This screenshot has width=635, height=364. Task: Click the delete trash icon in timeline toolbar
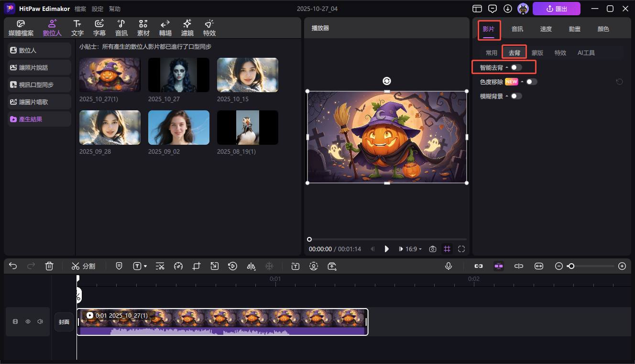click(49, 266)
